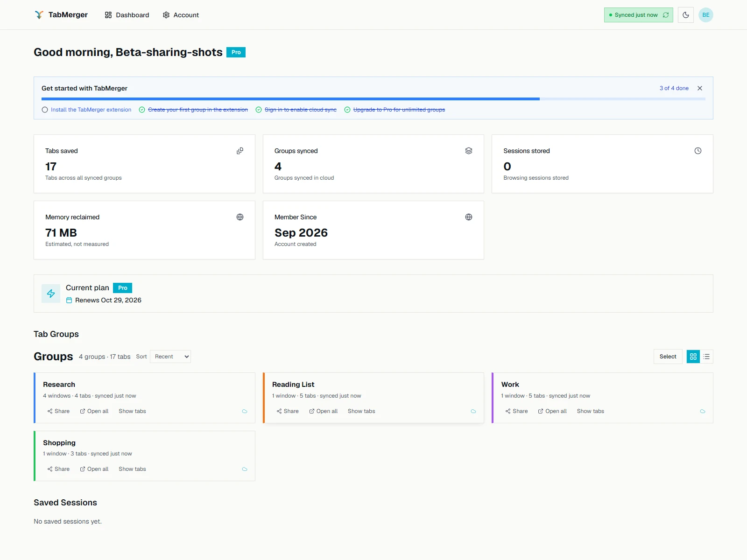Viewport: 747px width, 560px height.
Task: Show tabs in the Shopping group
Action: coord(132,469)
